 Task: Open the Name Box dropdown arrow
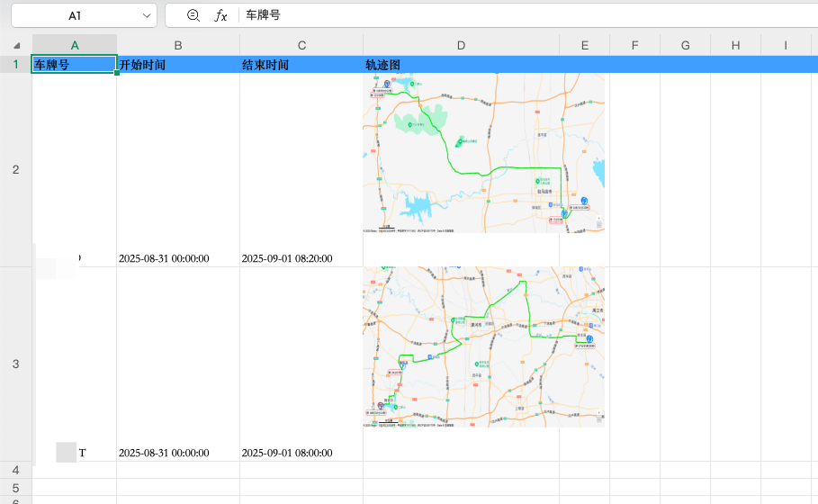pyautogui.click(x=147, y=15)
